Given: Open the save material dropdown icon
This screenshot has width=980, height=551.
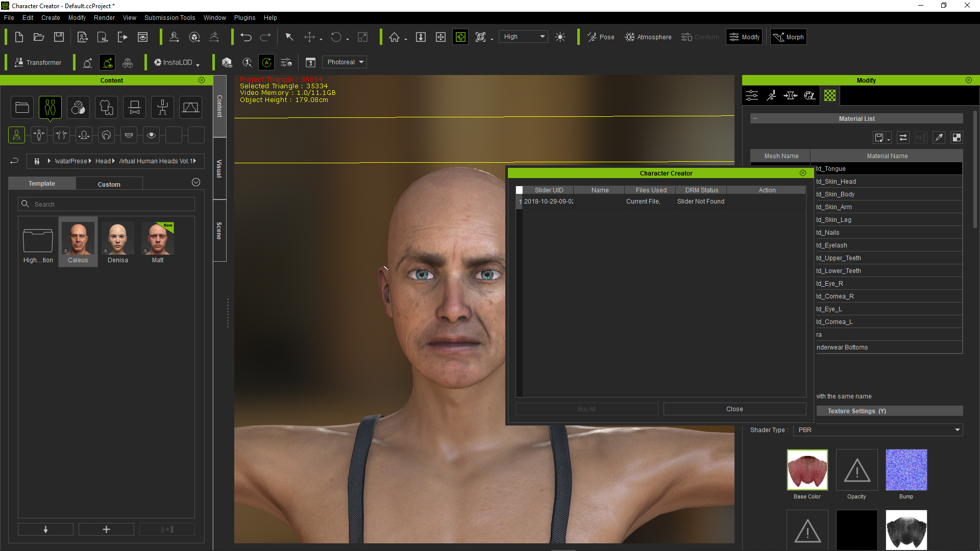Looking at the screenshot, I should click(881, 138).
